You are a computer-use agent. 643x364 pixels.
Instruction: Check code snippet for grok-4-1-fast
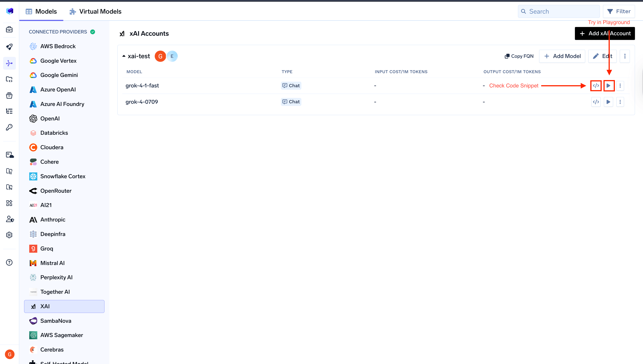tap(596, 85)
